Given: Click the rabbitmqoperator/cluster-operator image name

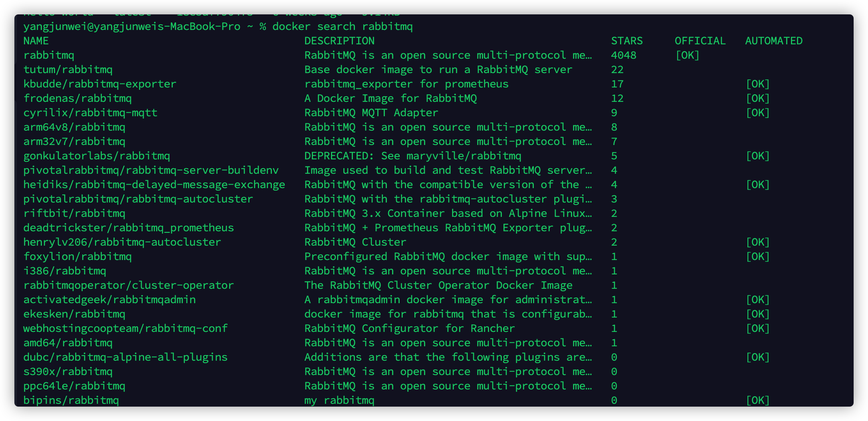Looking at the screenshot, I should coord(129,285).
